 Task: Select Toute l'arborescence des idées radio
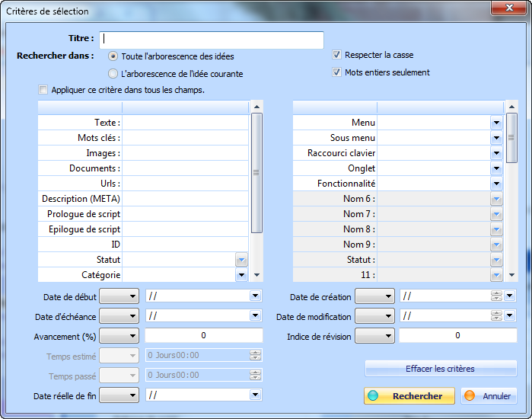pos(113,56)
